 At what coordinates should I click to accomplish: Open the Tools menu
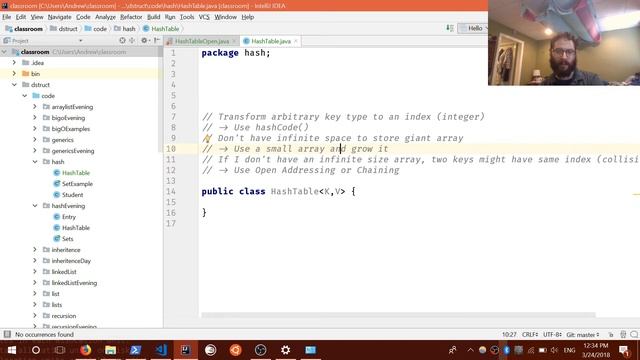click(187, 17)
